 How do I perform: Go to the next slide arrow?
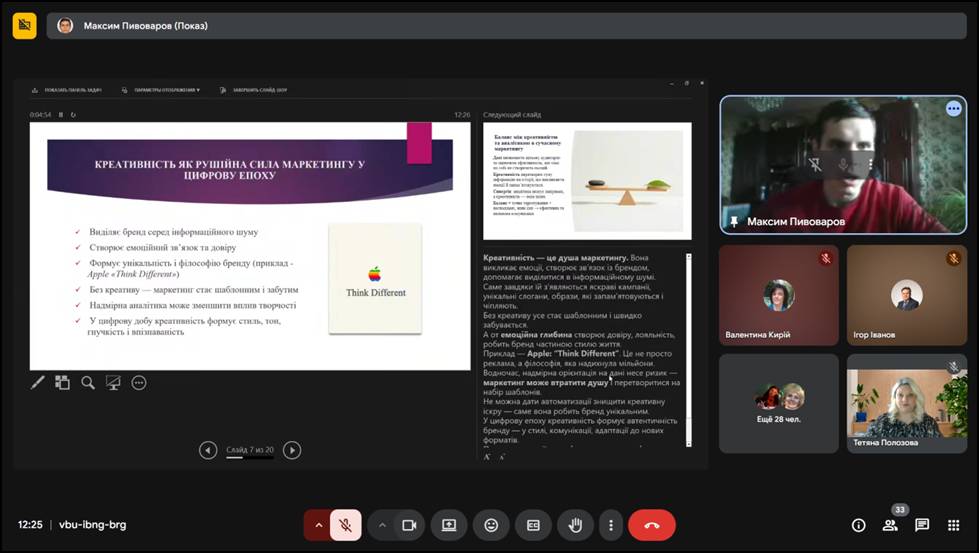click(x=292, y=450)
